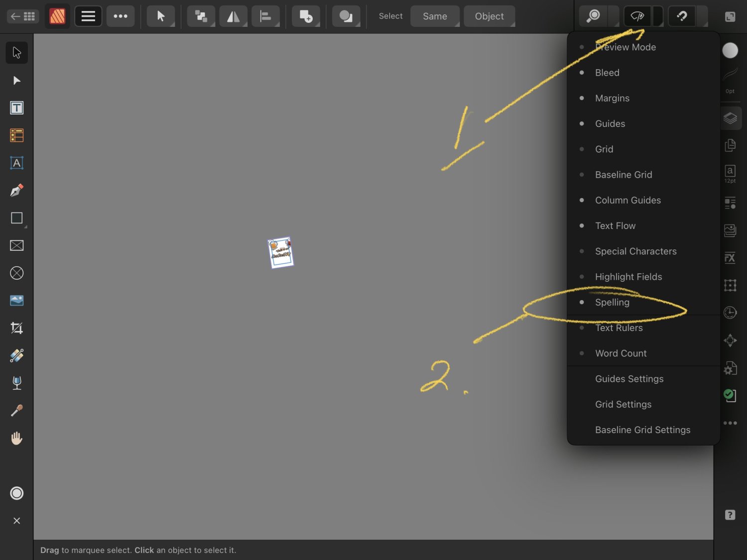The image size is (747, 560).
Task: Toggle Bleed visibility
Action: coord(643,73)
